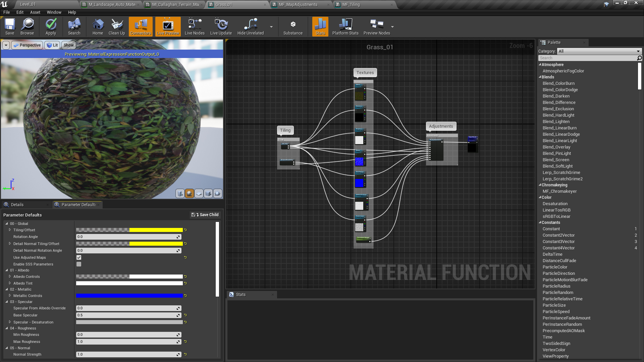644x362 pixels.
Task: Open the Substance toolbar icon
Action: pos(292,26)
